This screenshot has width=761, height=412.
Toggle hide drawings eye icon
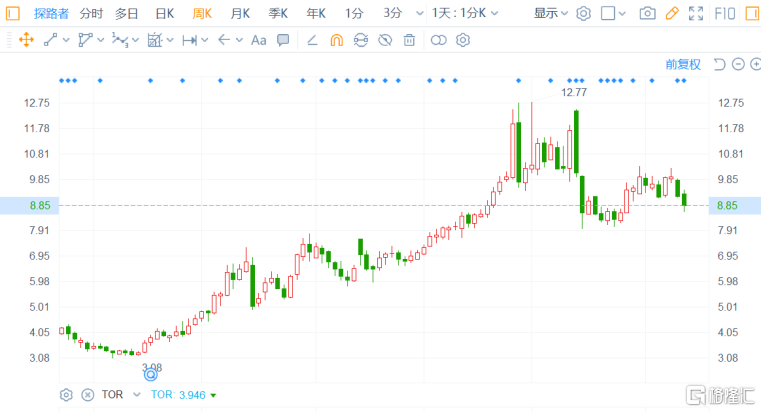coord(385,40)
